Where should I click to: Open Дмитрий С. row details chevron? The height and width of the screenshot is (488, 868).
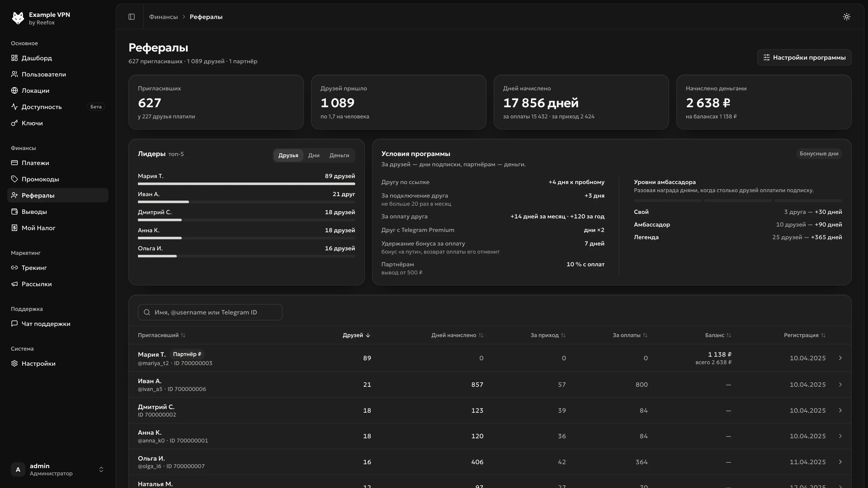coord(840,410)
